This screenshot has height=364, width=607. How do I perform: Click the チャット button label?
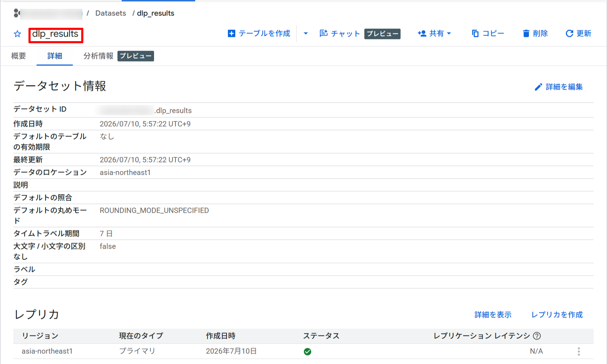(345, 33)
